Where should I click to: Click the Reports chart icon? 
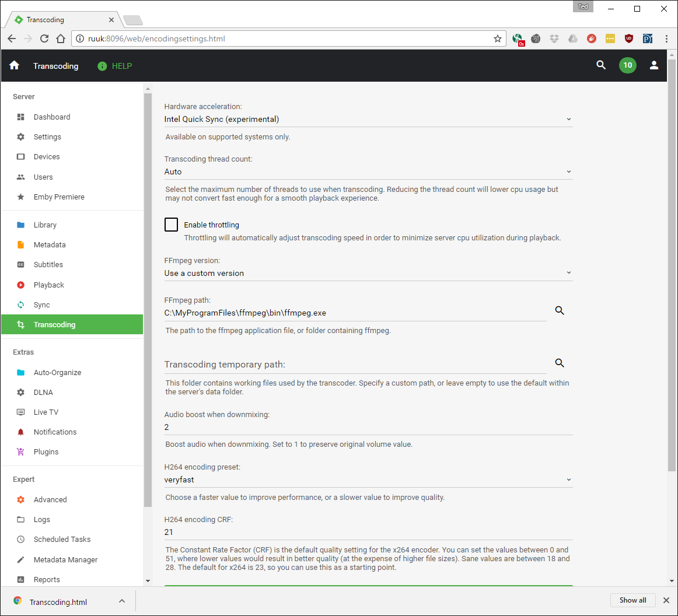(21, 580)
